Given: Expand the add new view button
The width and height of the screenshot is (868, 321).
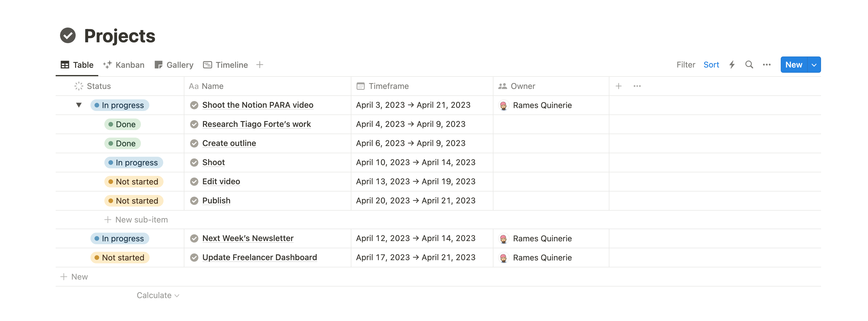Looking at the screenshot, I should pyautogui.click(x=260, y=64).
